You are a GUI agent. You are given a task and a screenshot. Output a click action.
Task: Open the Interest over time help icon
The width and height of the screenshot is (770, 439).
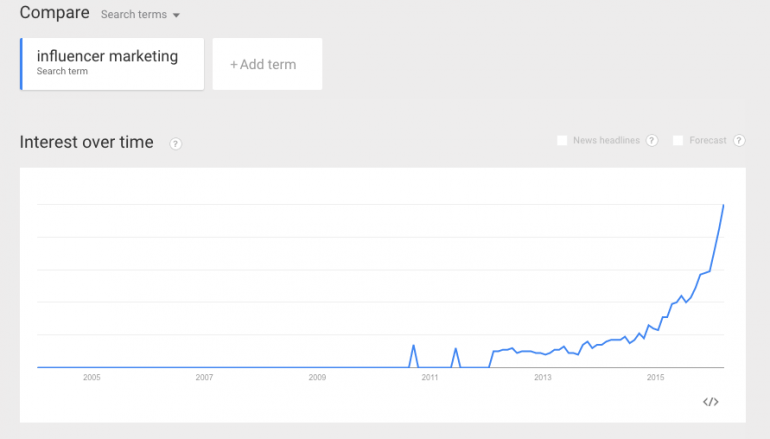pyautogui.click(x=175, y=144)
